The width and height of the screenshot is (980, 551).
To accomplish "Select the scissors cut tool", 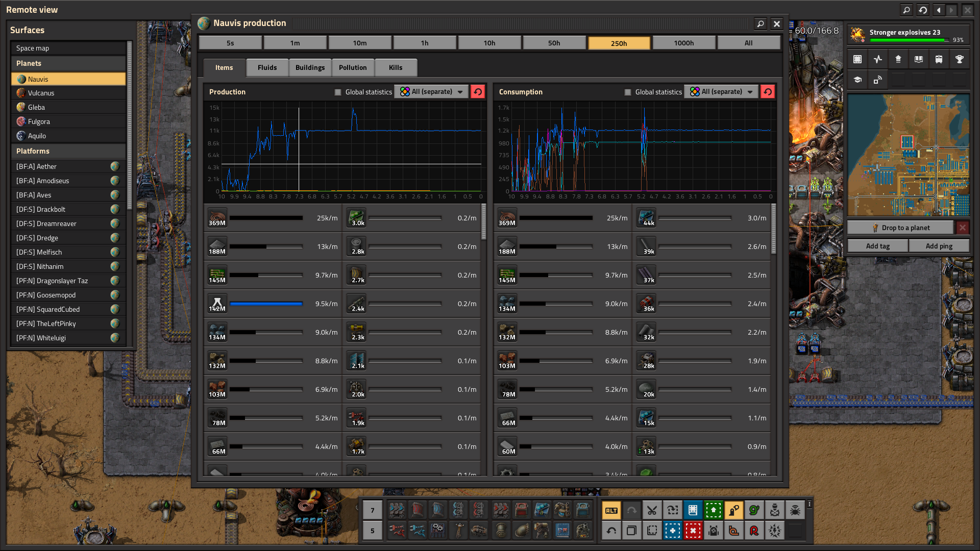I will pos(652,510).
